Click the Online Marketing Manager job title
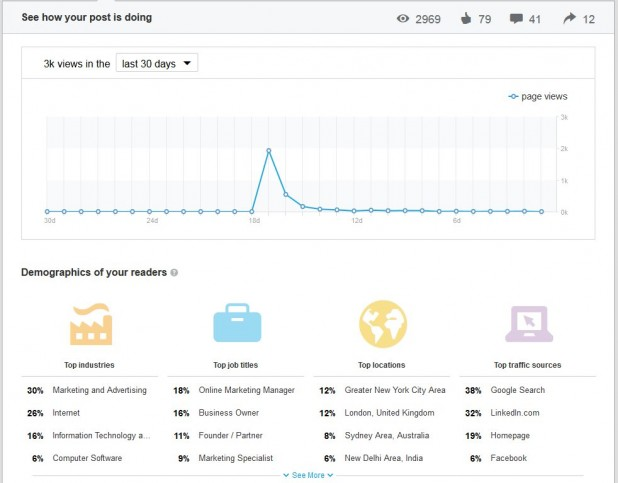 247,390
